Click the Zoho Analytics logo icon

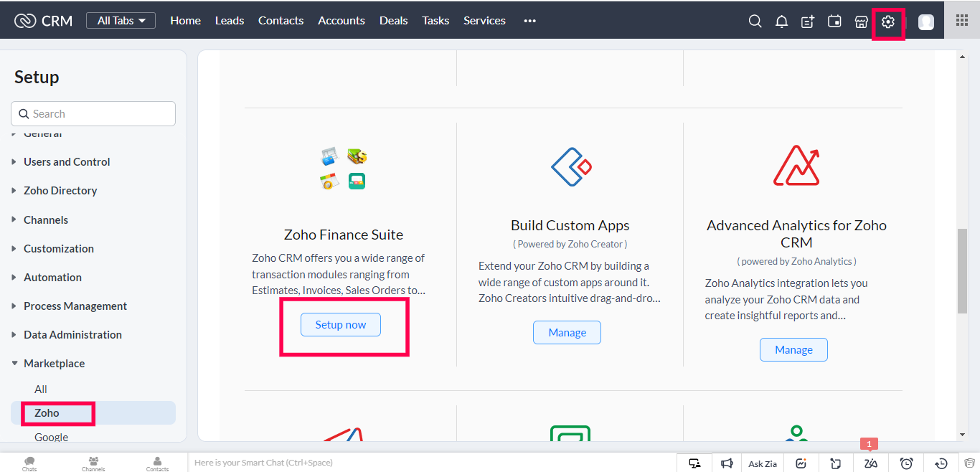coord(796,166)
